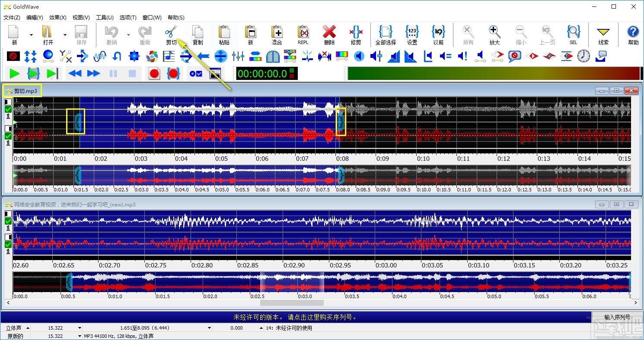The width and height of the screenshot is (644, 340).
Task: Click the Rewind double-arrow button
Action: (75, 73)
